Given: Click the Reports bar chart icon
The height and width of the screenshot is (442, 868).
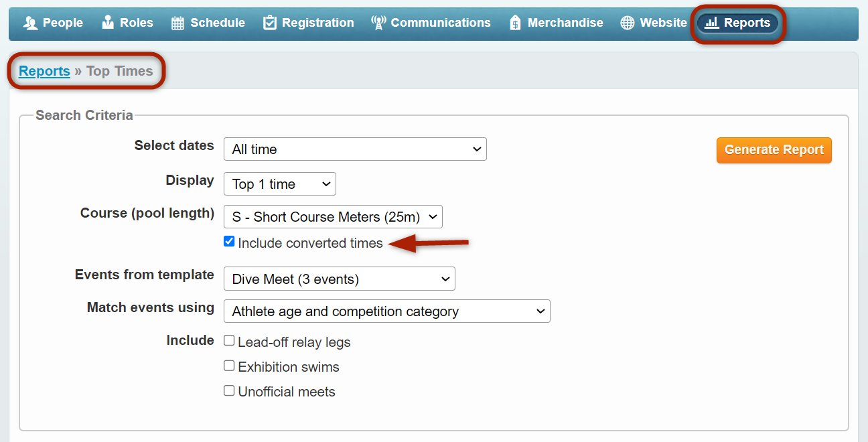Looking at the screenshot, I should click(712, 23).
